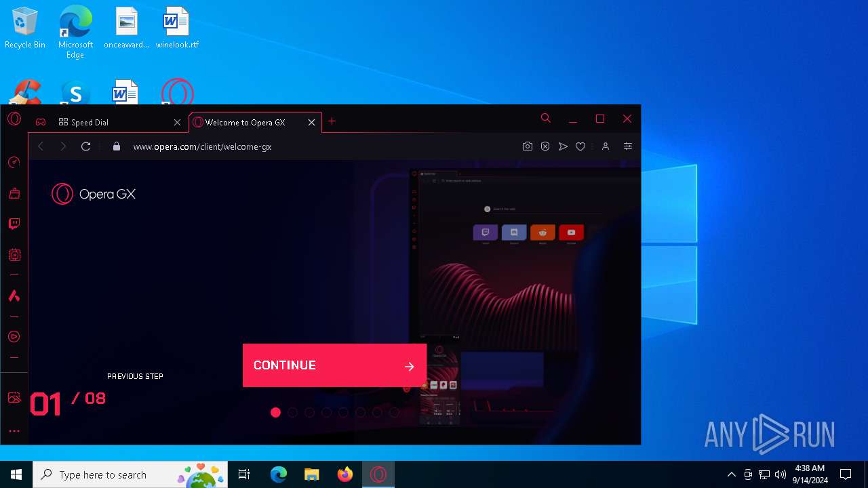Click the 01 / 08 step counter

coord(68,403)
